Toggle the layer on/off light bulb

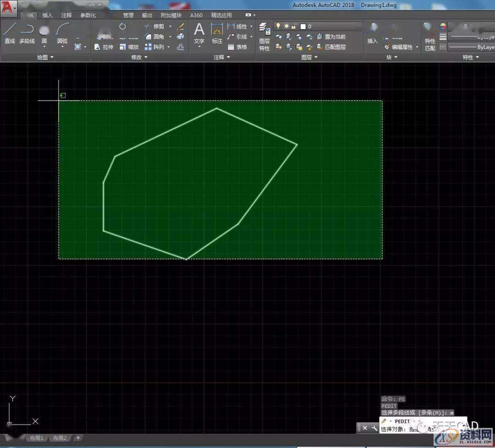[278, 26]
